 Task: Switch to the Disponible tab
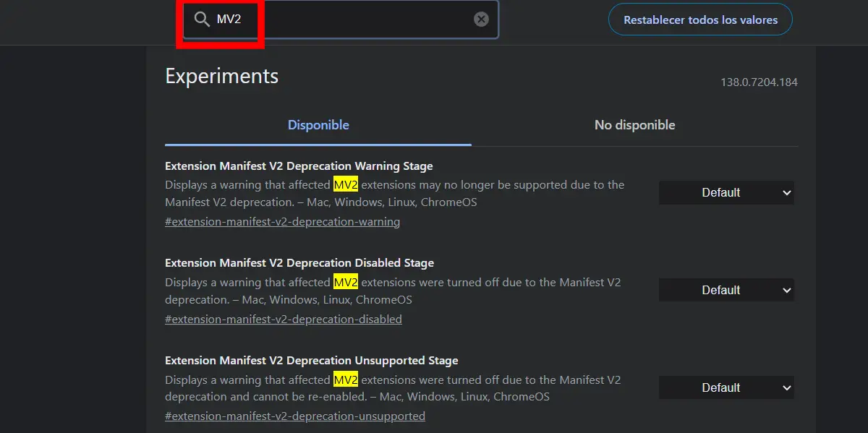318,125
